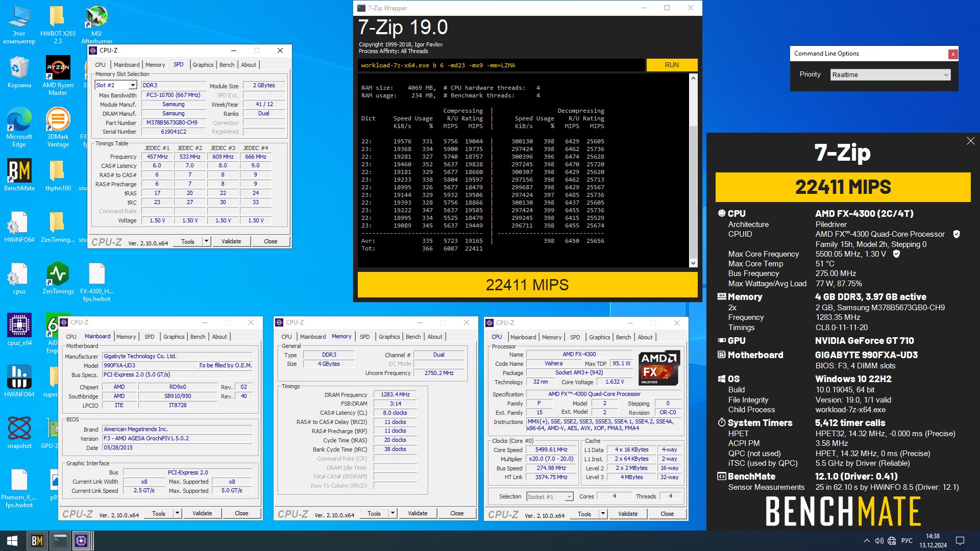Launch cpuz_x64 desktop icon
The height and width of the screenshot is (551, 980).
[x=19, y=330]
